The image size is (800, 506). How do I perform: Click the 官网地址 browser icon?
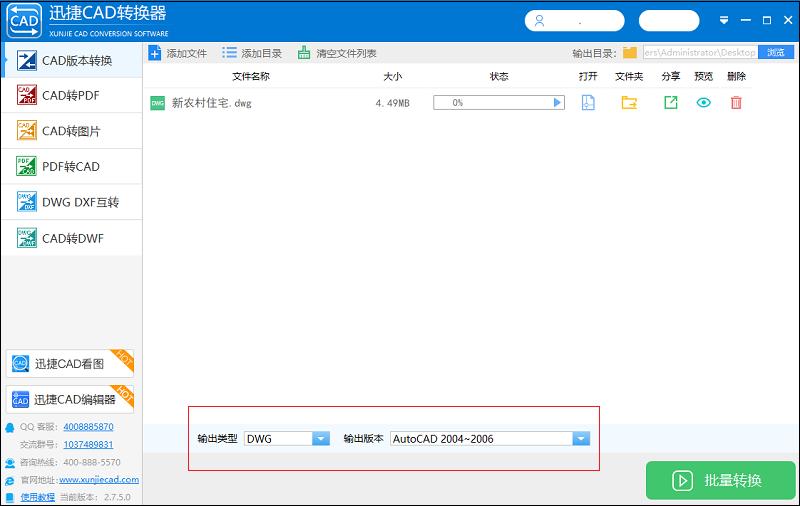pos(10,480)
